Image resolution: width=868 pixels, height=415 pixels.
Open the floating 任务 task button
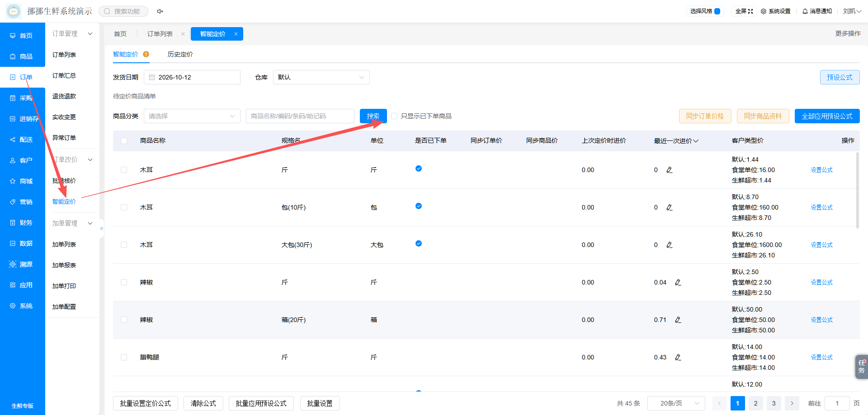(x=861, y=366)
